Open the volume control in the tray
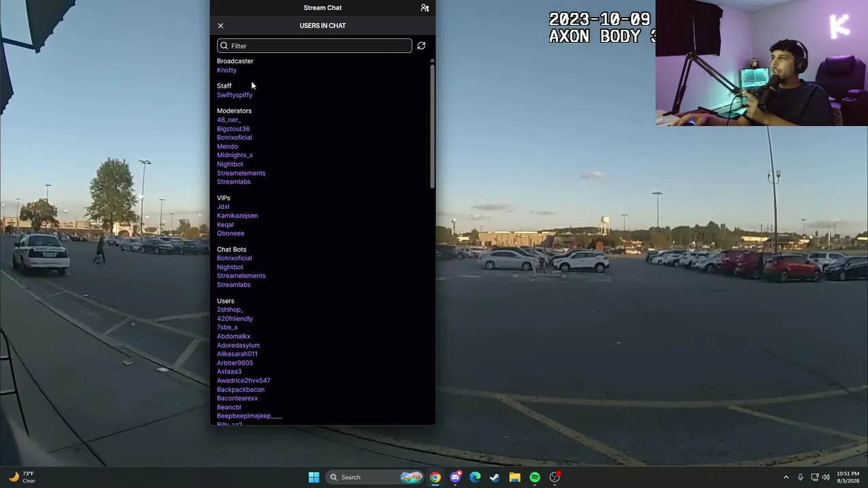Viewport: 868px width, 488px height. click(x=826, y=477)
